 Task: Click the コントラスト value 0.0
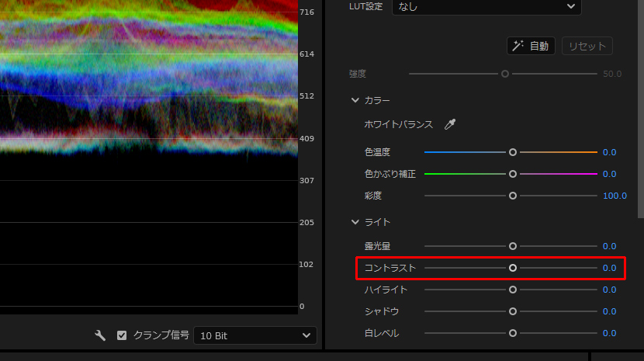coord(610,268)
